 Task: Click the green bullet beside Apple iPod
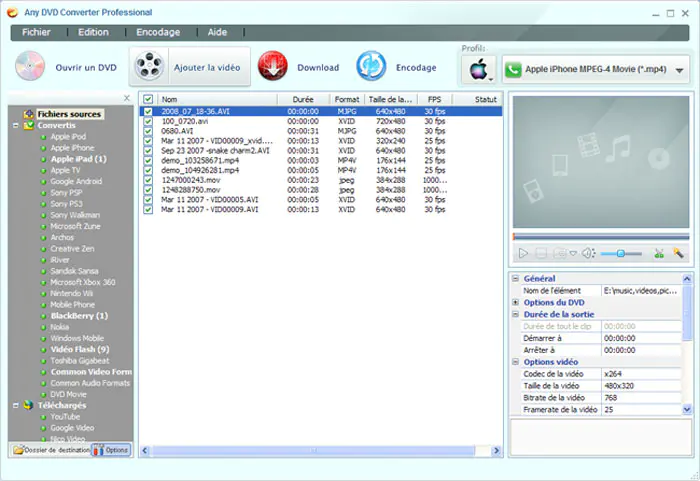[43, 137]
